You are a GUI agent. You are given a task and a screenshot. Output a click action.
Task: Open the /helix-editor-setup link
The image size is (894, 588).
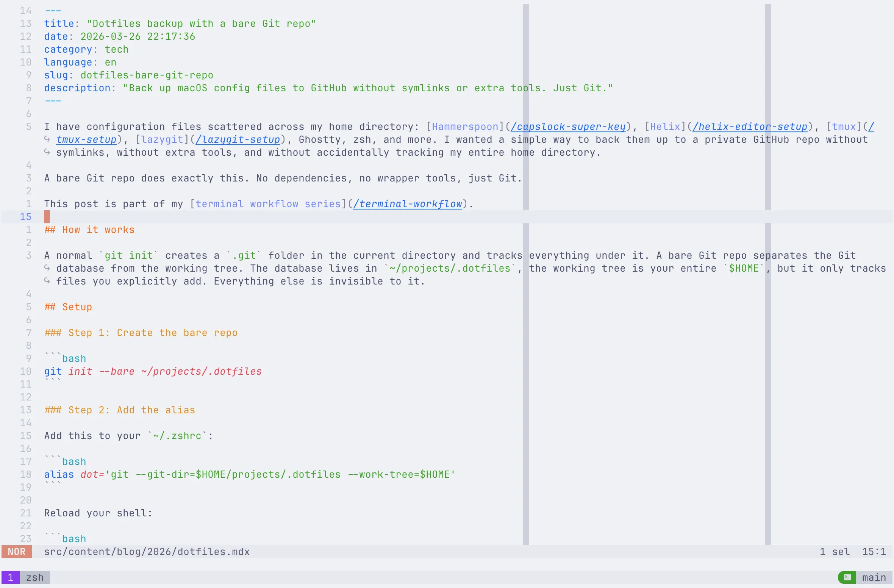click(750, 127)
